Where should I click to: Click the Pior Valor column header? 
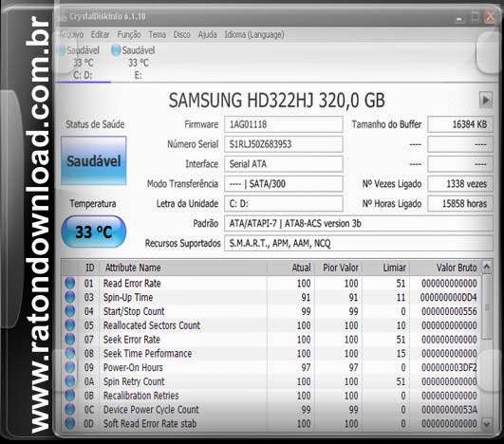click(338, 268)
